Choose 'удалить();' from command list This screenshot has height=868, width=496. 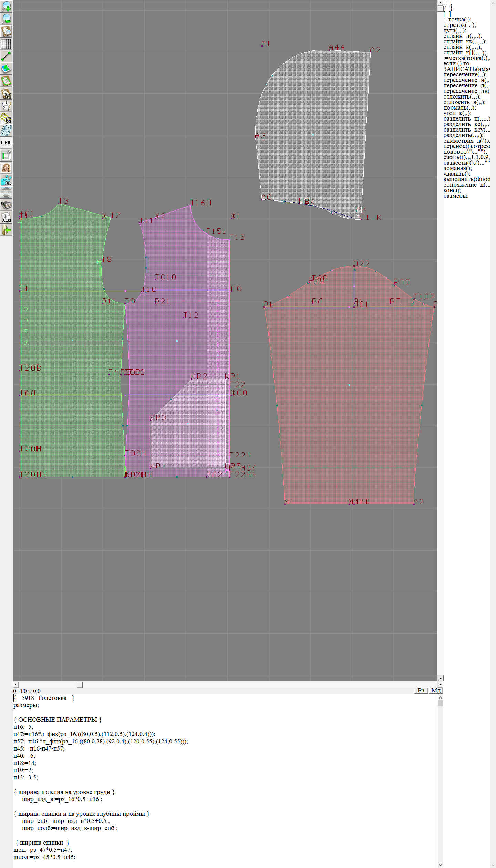tap(457, 174)
